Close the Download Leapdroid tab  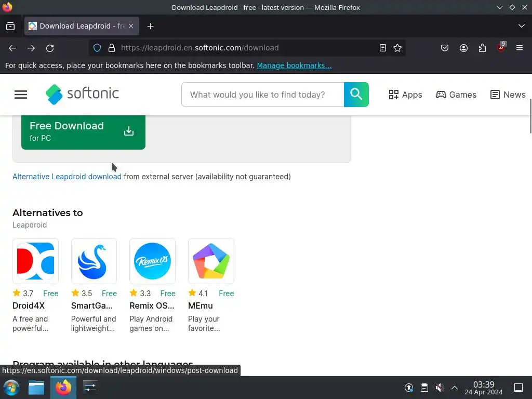coord(131,26)
